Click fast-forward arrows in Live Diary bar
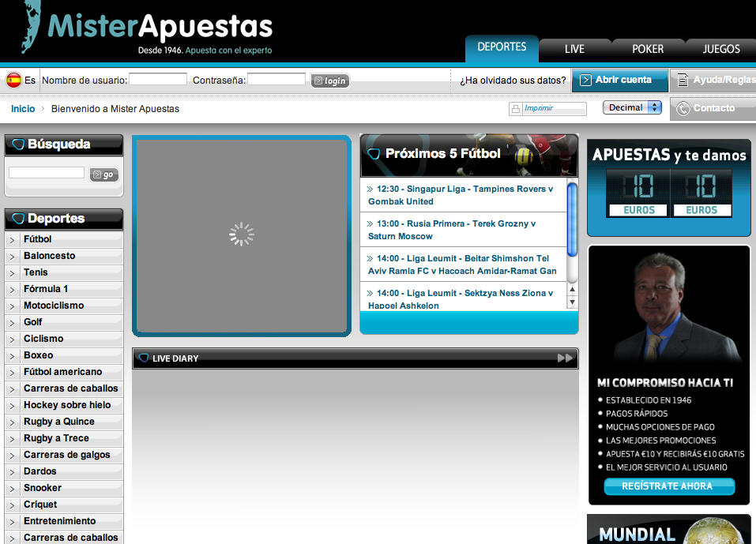The height and width of the screenshot is (544, 756). [x=565, y=358]
